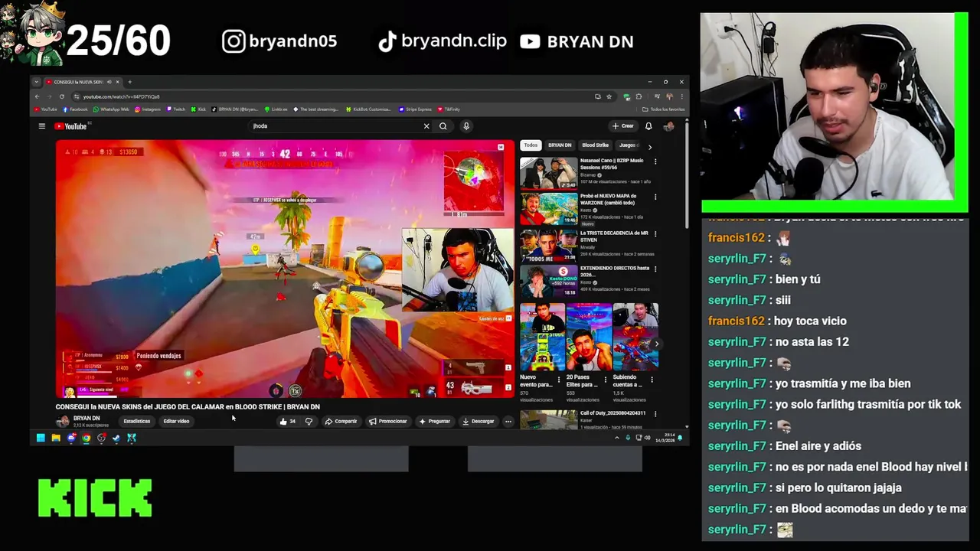Open the Instagram bookmark
This screenshot has height=551, width=980.
pyautogui.click(x=148, y=109)
